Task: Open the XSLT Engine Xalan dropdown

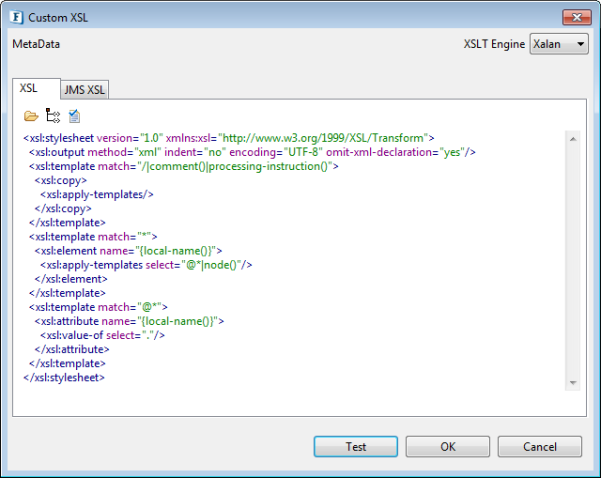Action: [x=559, y=44]
